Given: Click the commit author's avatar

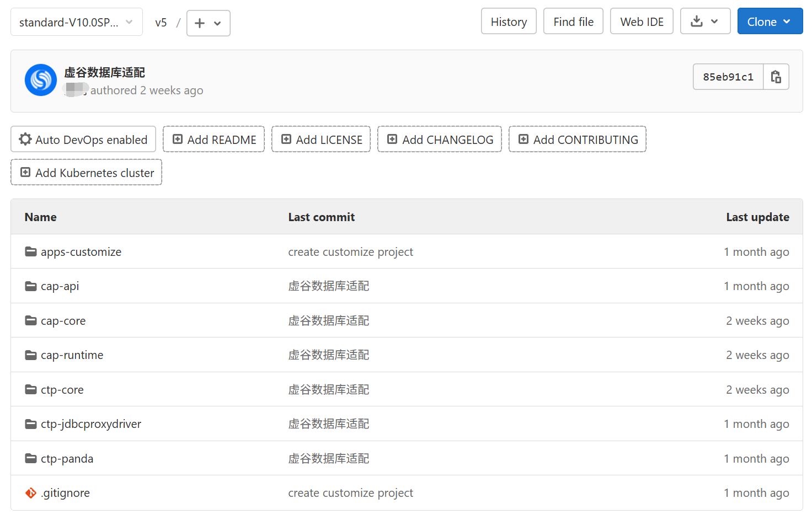Looking at the screenshot, I should [x=41, y=80].
